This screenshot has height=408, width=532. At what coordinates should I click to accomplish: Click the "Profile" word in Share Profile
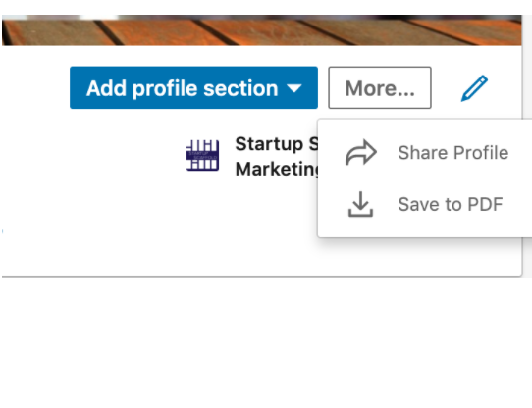tap(481, 153)
